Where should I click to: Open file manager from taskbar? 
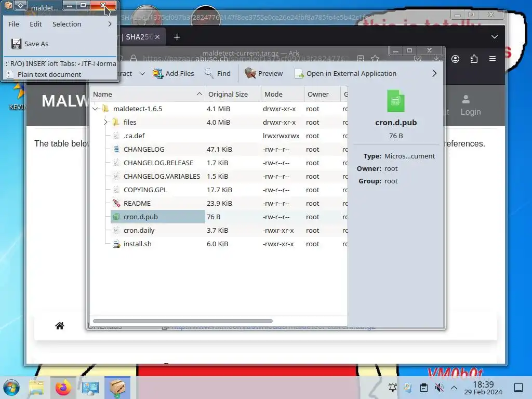click(36, 388)
